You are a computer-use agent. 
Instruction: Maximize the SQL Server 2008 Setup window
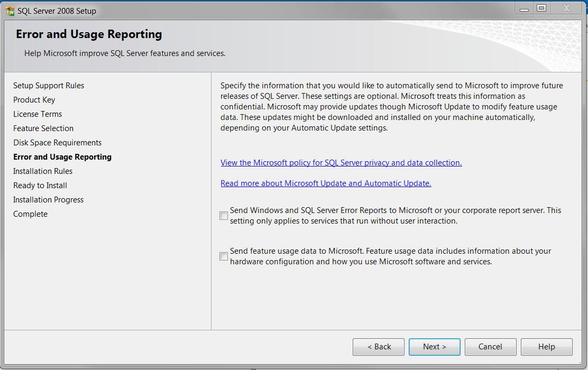[541, 8]
